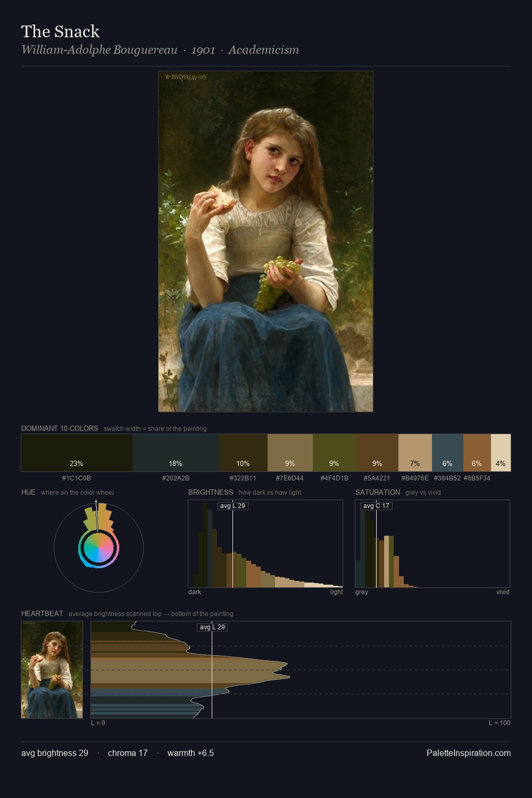532x798 pixels.
Task: Click the hex code #322B11 text
Action: (243, 478)
